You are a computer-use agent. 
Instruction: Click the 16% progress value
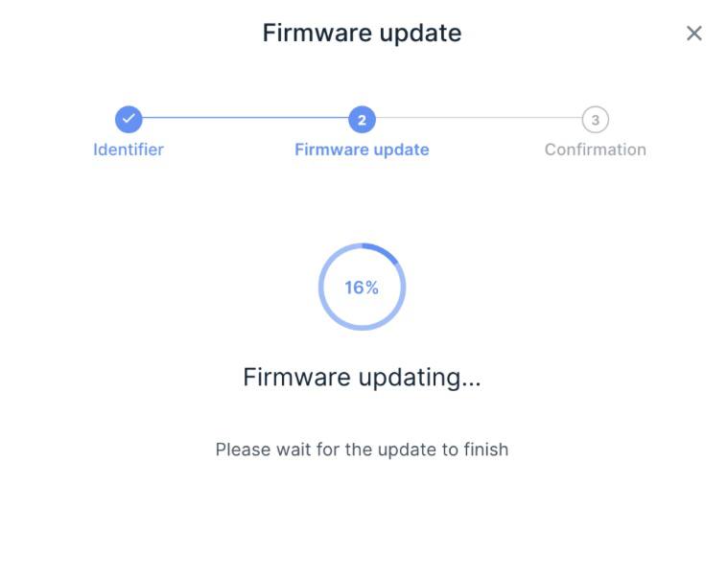362,288
